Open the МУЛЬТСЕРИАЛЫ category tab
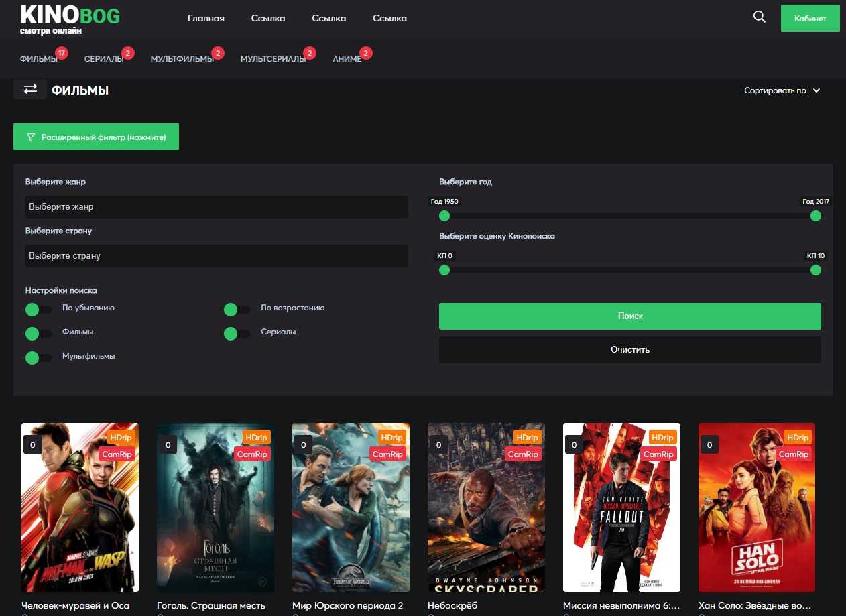The image size is (846, 616). (x=273, y=59)
